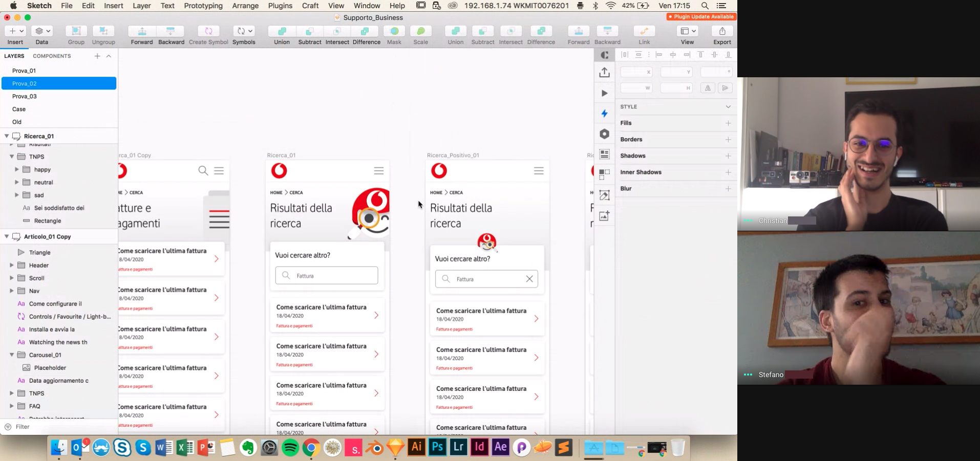Open the Arrange menu
This screenshot has height=461, width=980.
click(245, 6)
